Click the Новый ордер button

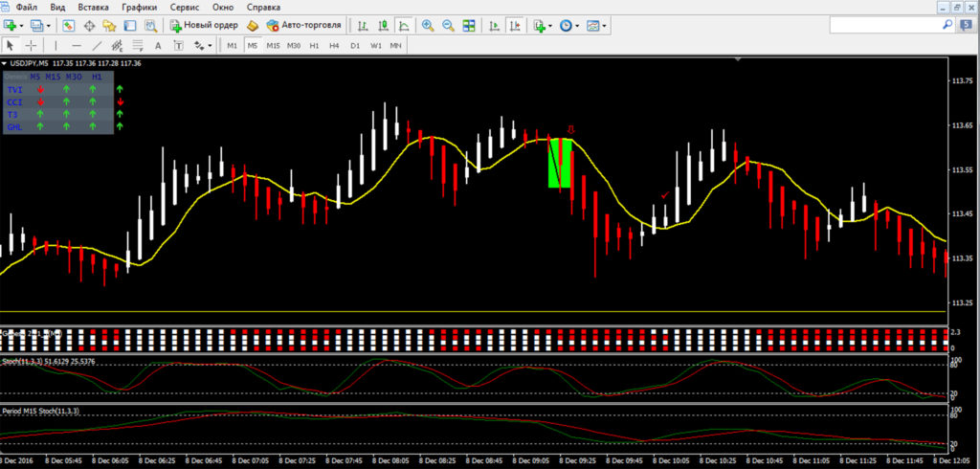[205, 26]
